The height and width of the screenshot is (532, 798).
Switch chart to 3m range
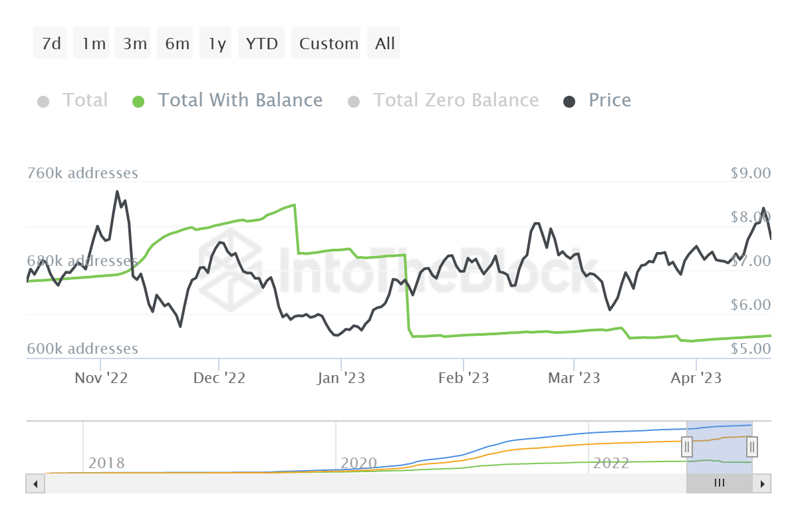click(x=134, y=44)
